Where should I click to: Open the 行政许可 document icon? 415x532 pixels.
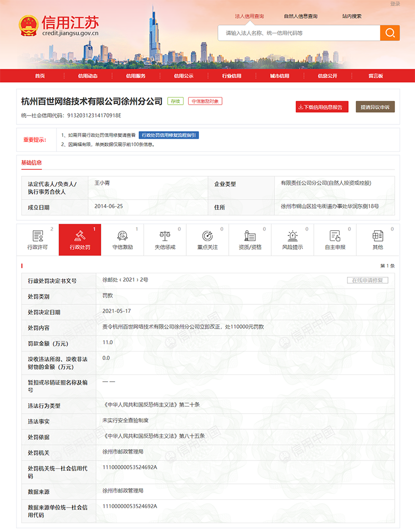click(x=38, y=235)
